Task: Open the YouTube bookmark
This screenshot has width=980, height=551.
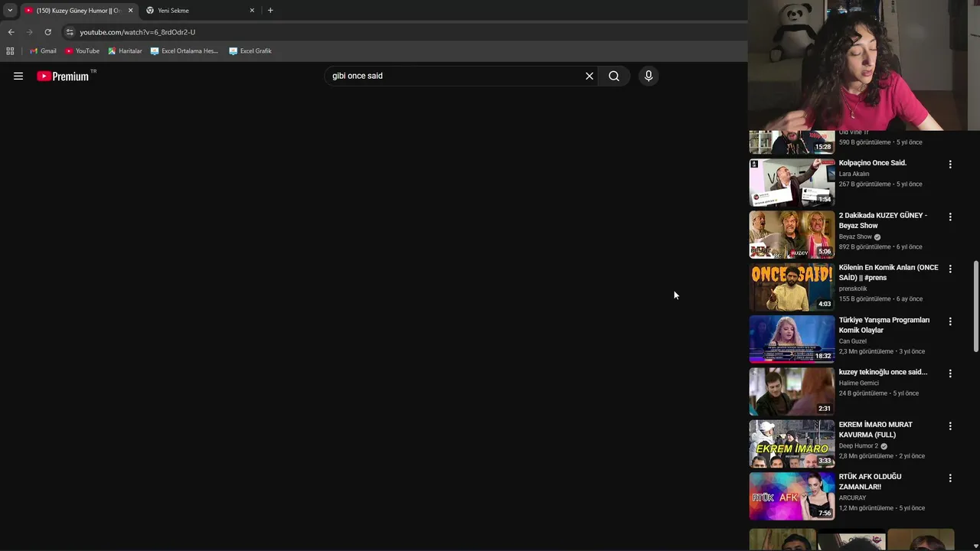Action: click(x=82, y=51)
